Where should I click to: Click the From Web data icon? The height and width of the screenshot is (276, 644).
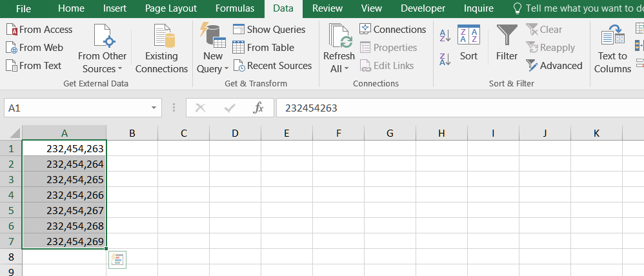tap(12, 48)
